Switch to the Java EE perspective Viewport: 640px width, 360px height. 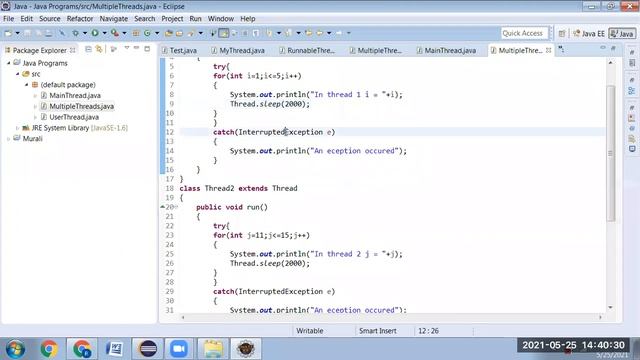588,33
